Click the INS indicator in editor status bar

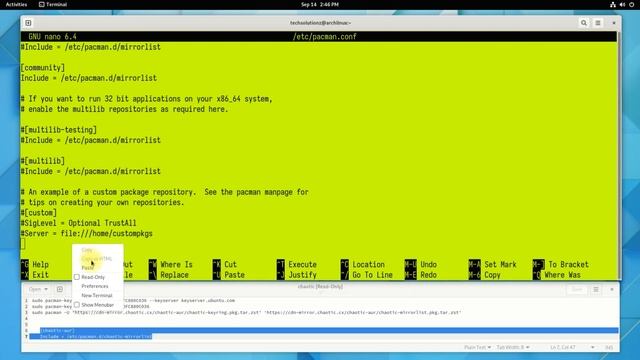point(609,347)
